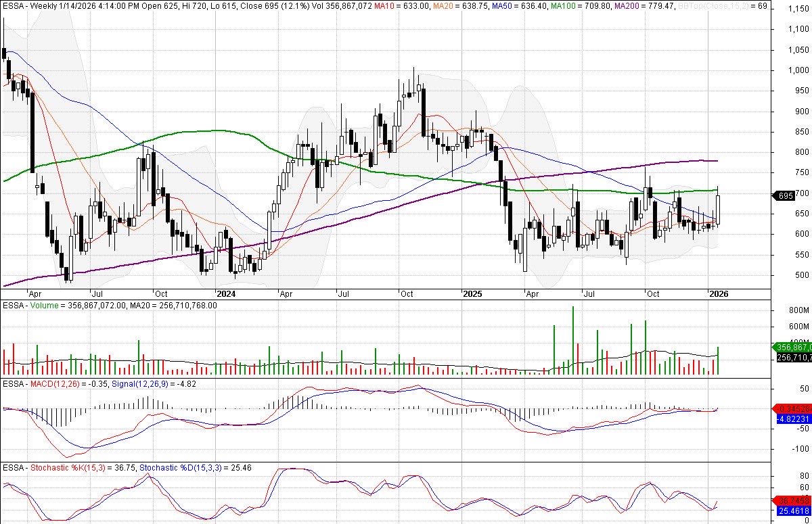Click the 695 current price tag
This screenshot has width=812, height=524.
point(784,195)
